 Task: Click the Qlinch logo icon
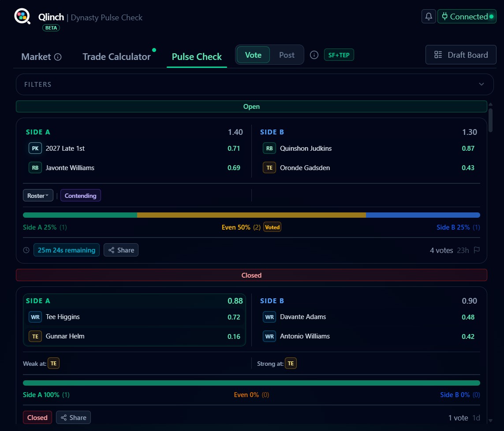22,16
